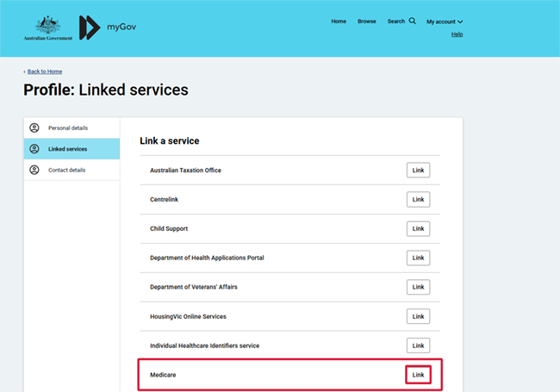Link HousingVic Online Services
The image size is (560, 392).
pyautogui.click(x=418, y=316)
